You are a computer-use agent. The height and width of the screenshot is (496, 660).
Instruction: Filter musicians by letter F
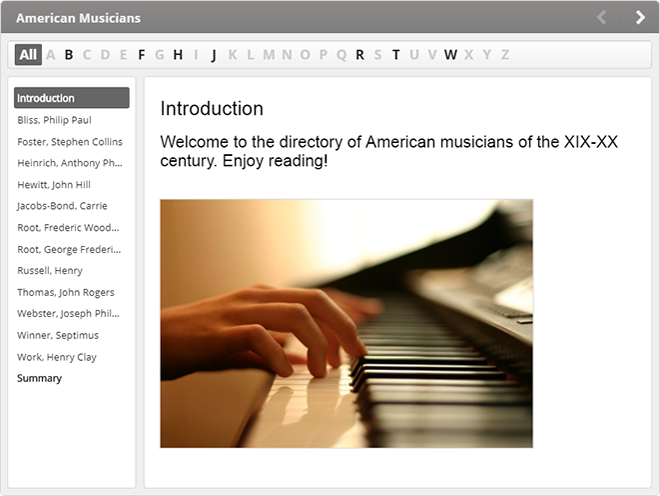coord(142,54)
